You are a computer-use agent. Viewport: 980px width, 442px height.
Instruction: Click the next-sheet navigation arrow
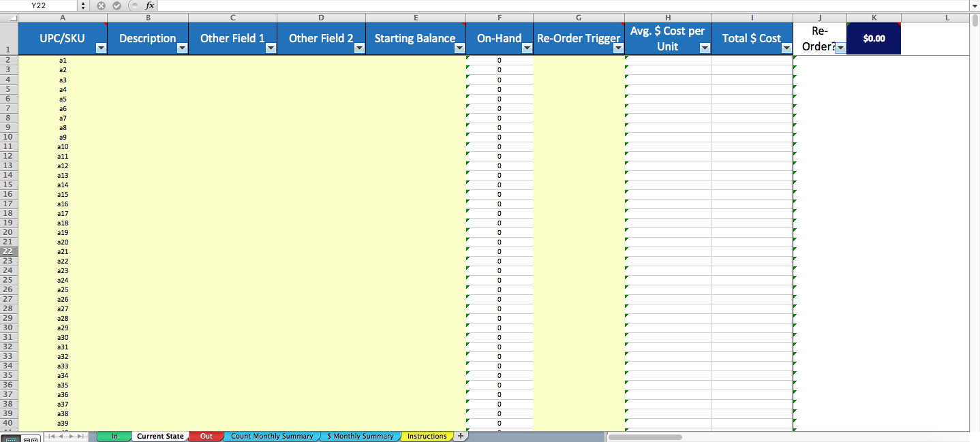71,437
